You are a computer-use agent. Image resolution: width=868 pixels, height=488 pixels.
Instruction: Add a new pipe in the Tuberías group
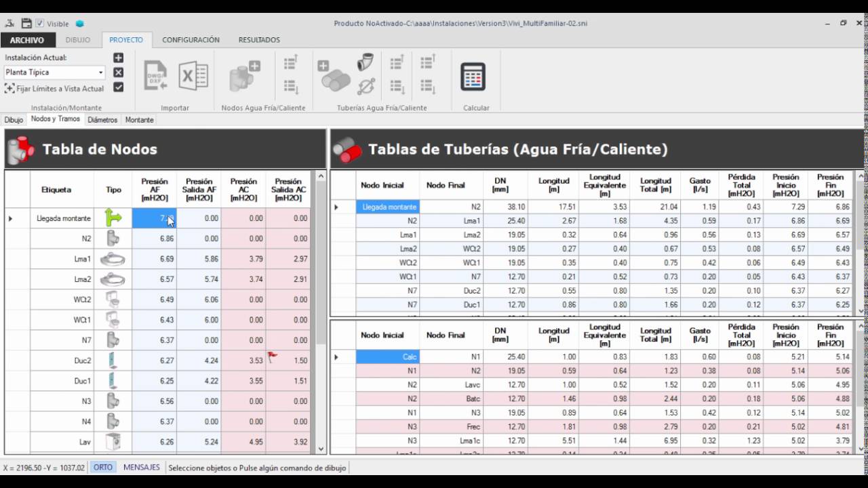coord(334,76)
